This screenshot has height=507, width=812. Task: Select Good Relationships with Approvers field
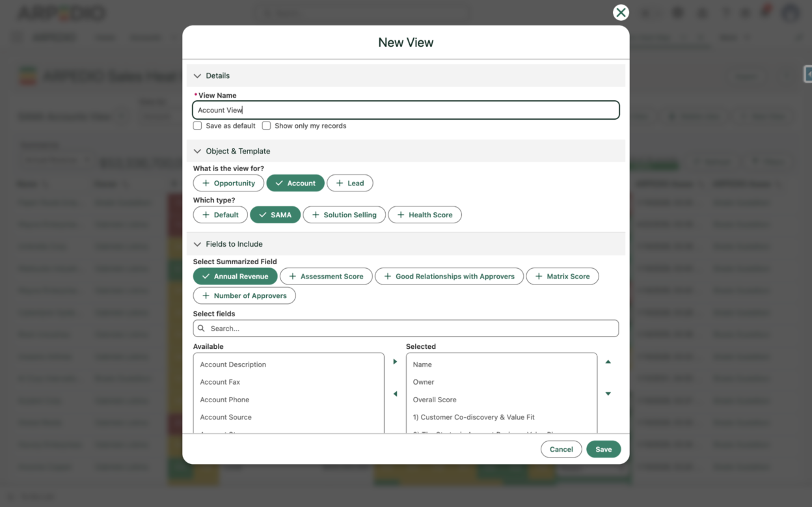[x=449, y=277]
